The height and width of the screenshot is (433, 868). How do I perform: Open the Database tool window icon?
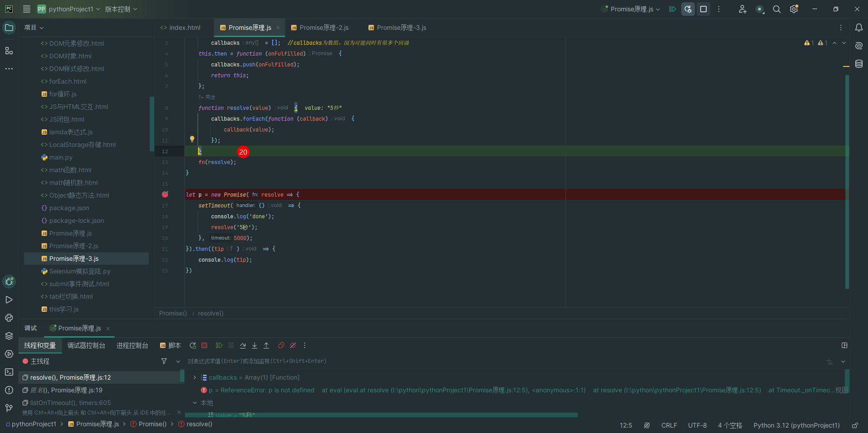tap(859, 64)
